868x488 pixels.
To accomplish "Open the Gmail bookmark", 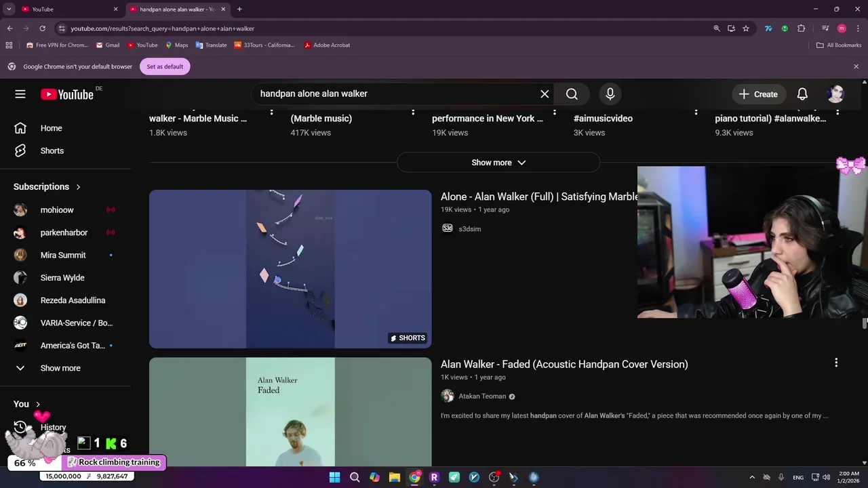I will point(108,45).
